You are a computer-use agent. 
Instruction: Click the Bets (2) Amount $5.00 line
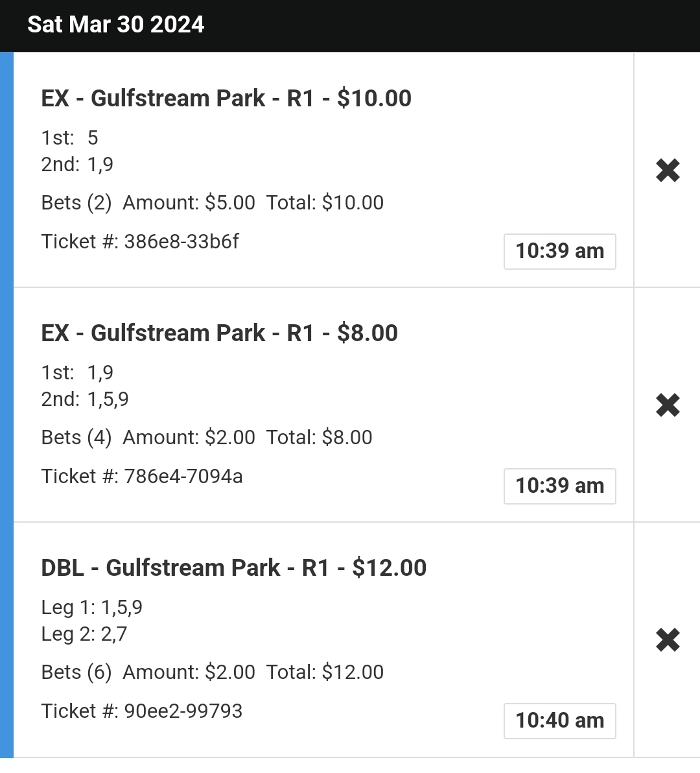coord(213,202)
